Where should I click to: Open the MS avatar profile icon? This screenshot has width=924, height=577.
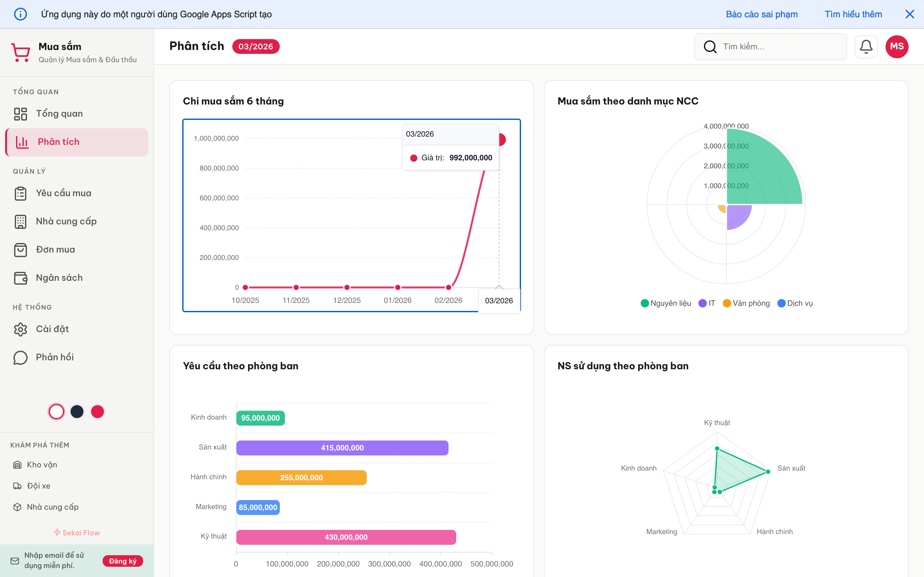[897, 46]
